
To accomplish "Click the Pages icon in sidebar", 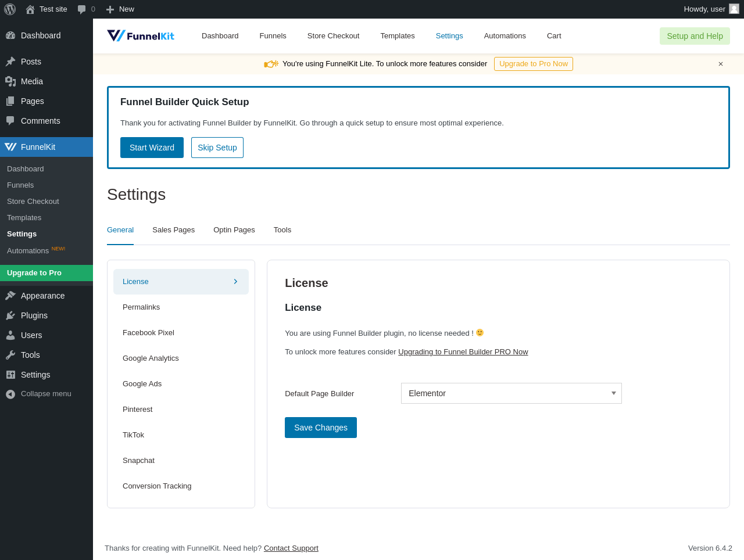I will click(10, 101).
